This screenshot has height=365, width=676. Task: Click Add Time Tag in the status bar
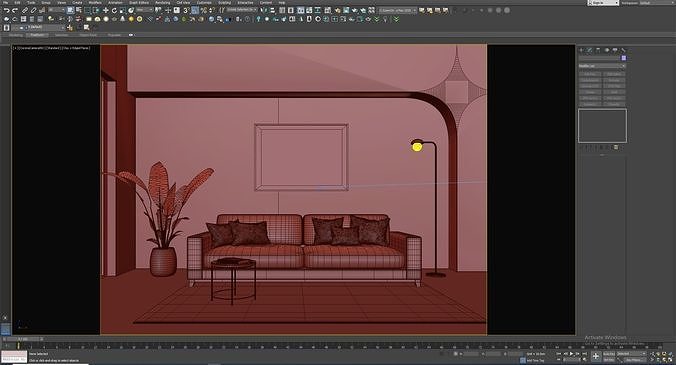click(x=535, y=360)
